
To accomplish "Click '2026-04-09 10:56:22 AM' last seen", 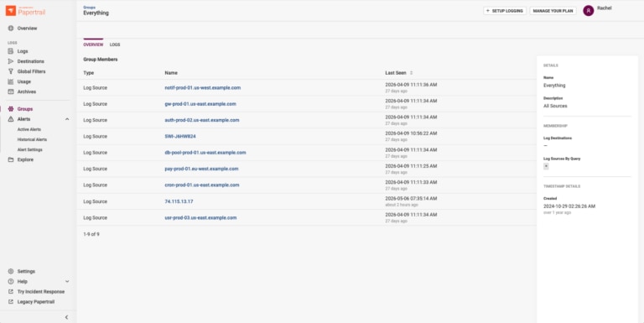I will point(411,133).
